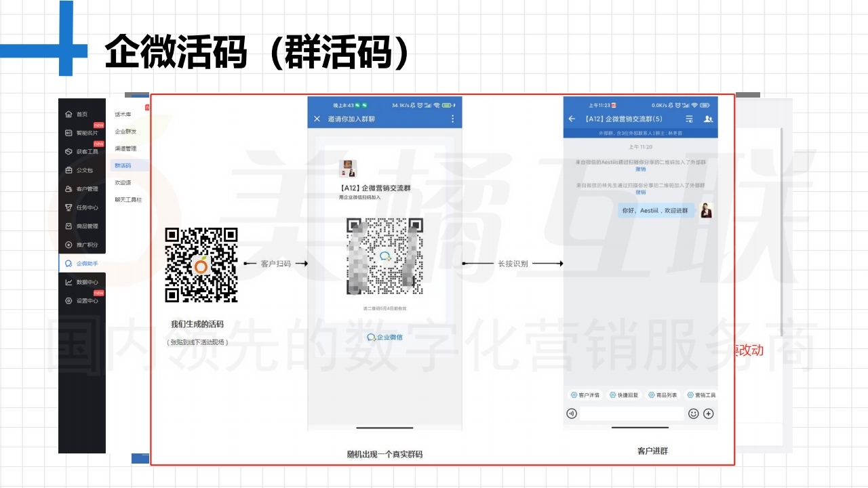
Task: Click the briefcase icon beside 公文包
Action: (x=68, y=170)
